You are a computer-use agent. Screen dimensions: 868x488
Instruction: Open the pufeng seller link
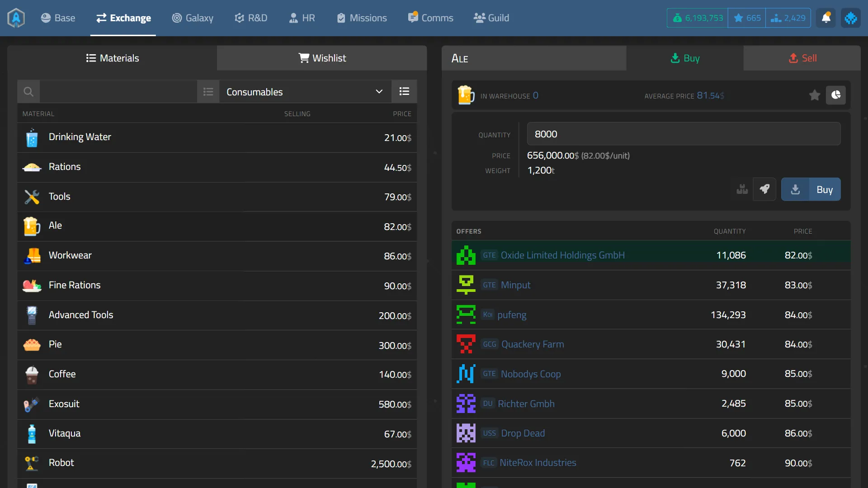click(512, 315)
